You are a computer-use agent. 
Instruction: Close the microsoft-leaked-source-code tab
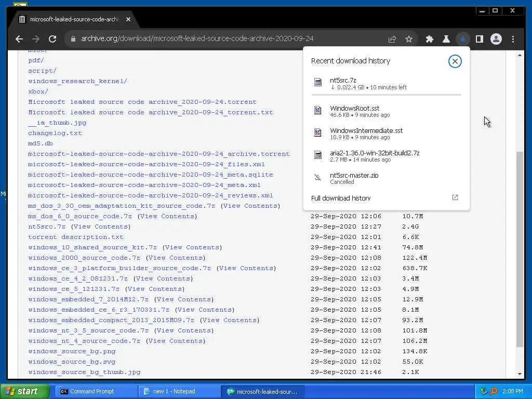coord(128,19)
